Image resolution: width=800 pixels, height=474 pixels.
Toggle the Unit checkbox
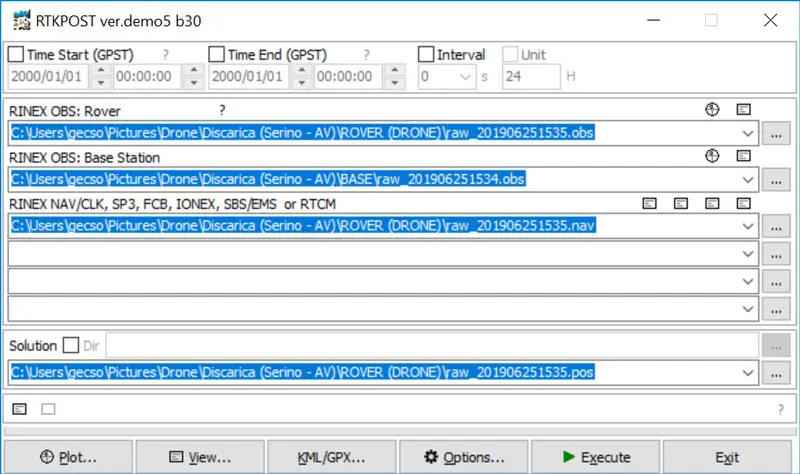[x=510, y=54]
